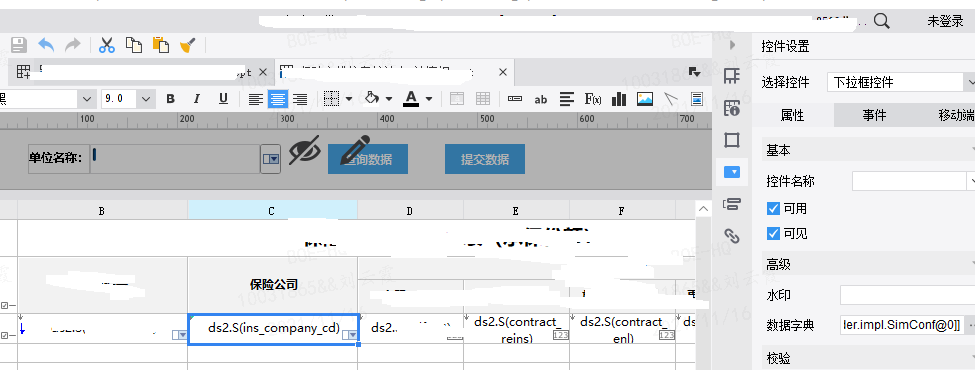The height and width of the screenshot is (370, 975).
Task: Switch to the 属性 tab
Action: click(792, 115)
